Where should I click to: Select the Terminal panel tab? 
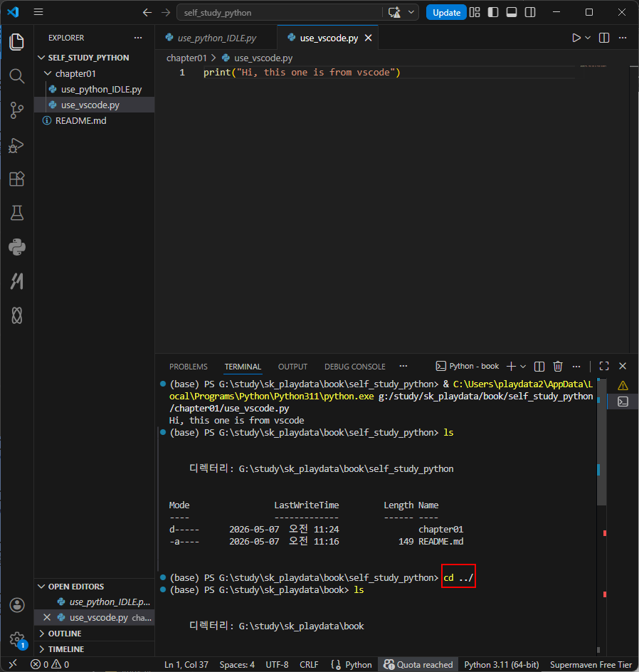click(x=243, y=367)
